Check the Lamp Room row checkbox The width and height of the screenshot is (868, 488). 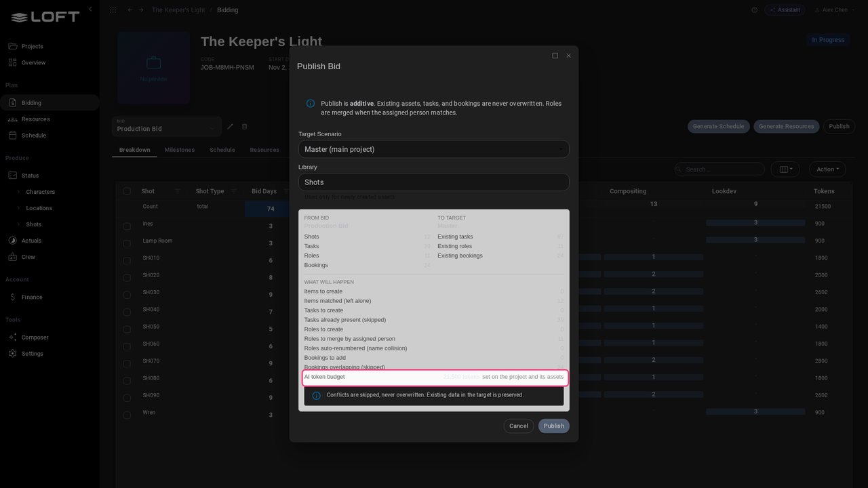coord(127,243)
